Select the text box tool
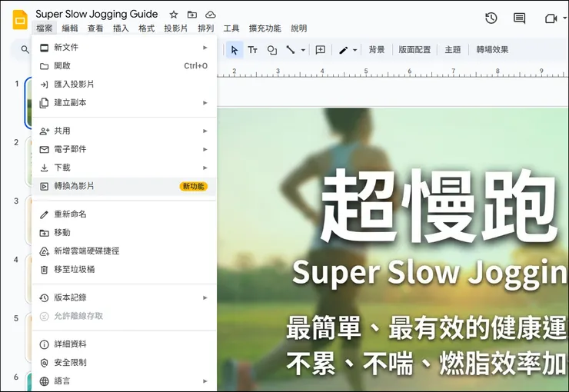The image size is (569, 392). tap(252, 50)
